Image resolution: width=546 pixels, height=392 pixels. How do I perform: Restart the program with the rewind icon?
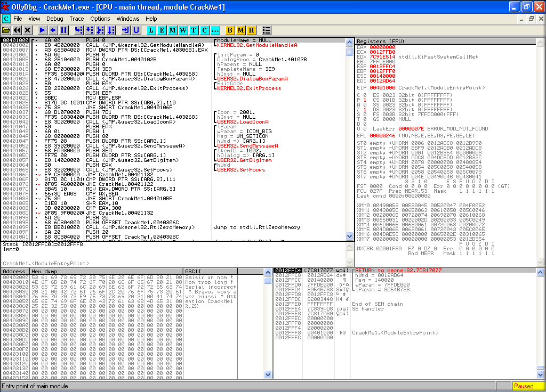tap(17, 30)
